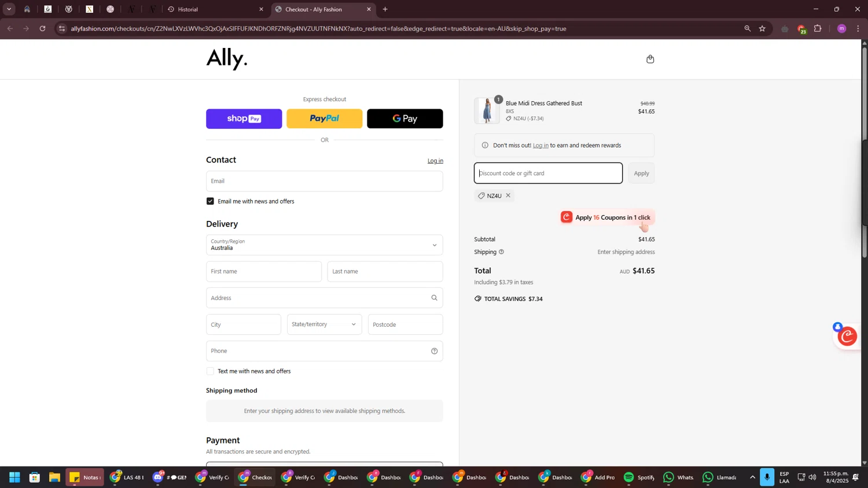
Task: Click the Postcode field
Action: (405, 324)
